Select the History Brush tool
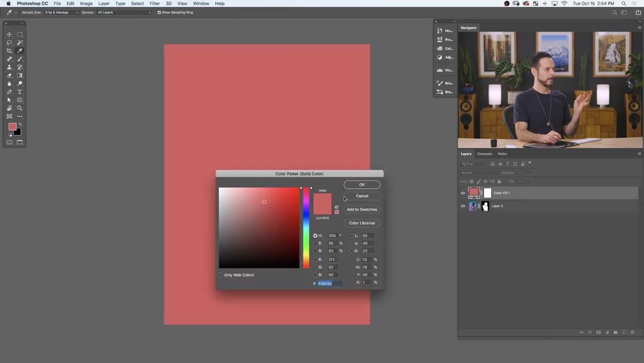This screenshot has height=363, width=644. pyautogui.click(x=20, y=67)
